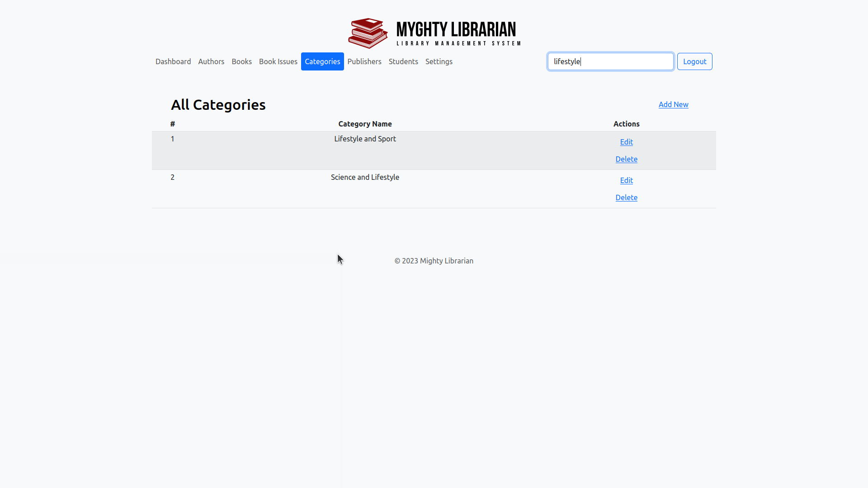The width and height of the screenshot is (868, 488).
Task: Click the Add New category link
Action: click(673, 104)
